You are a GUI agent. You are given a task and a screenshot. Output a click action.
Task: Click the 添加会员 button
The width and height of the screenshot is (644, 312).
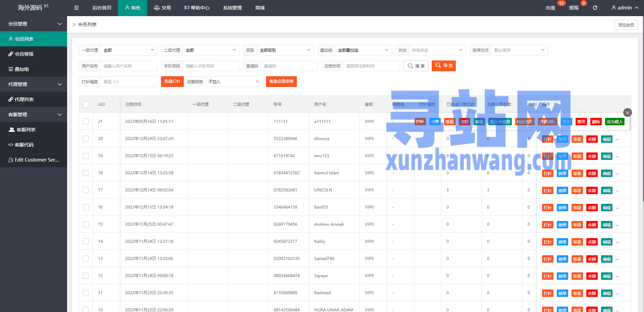(x=626, y=25)
